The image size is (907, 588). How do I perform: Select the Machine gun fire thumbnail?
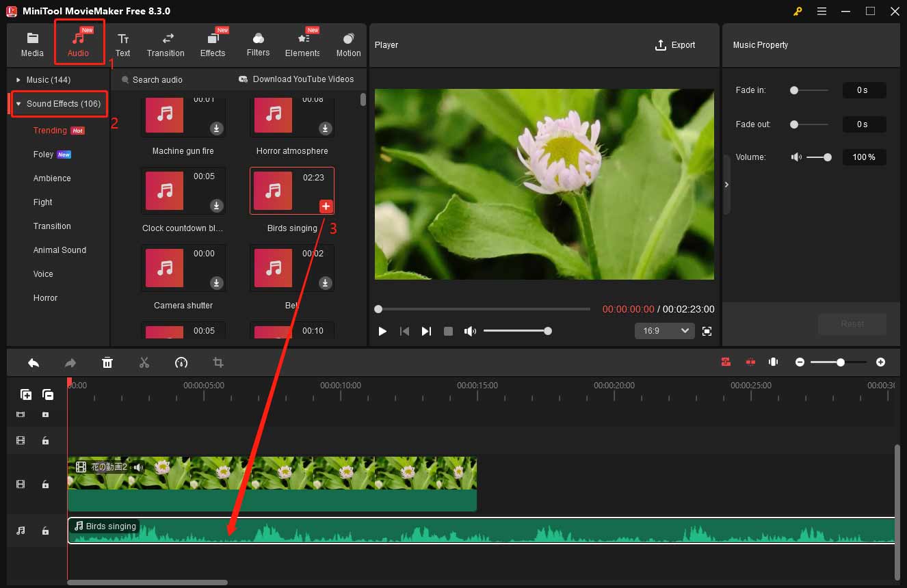click(x=183, y=118)
